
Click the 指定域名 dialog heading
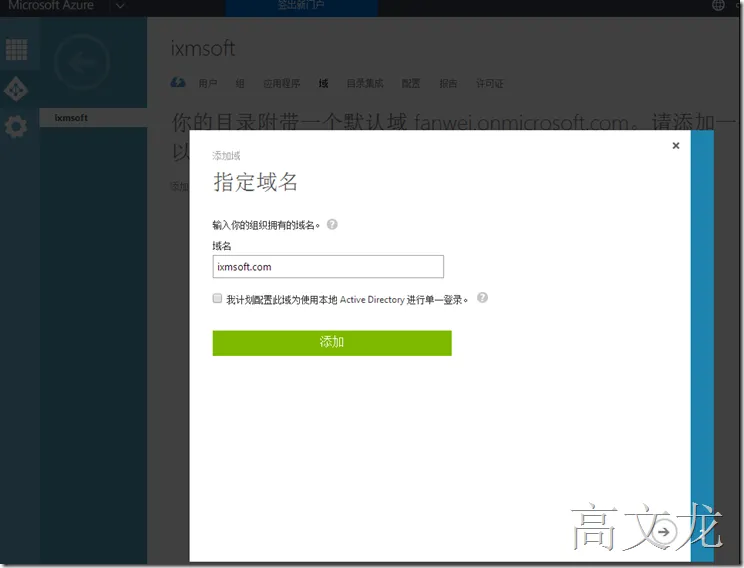(x=255, y=182)
